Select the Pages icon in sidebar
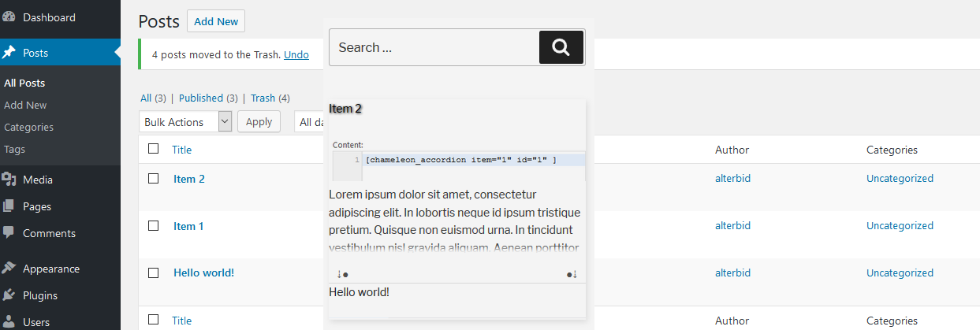This screenshot has height=330, width=980. [x=9, y=206]
